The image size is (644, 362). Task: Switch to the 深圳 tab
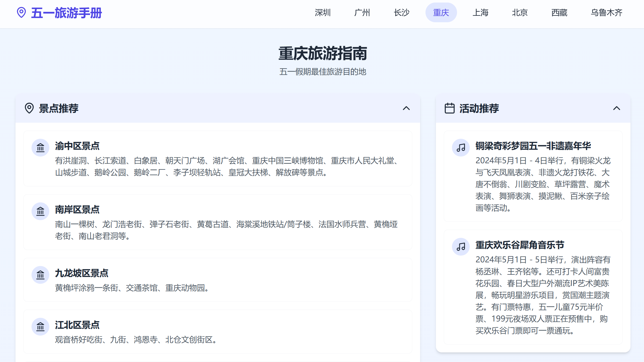(x=323, y=13)
